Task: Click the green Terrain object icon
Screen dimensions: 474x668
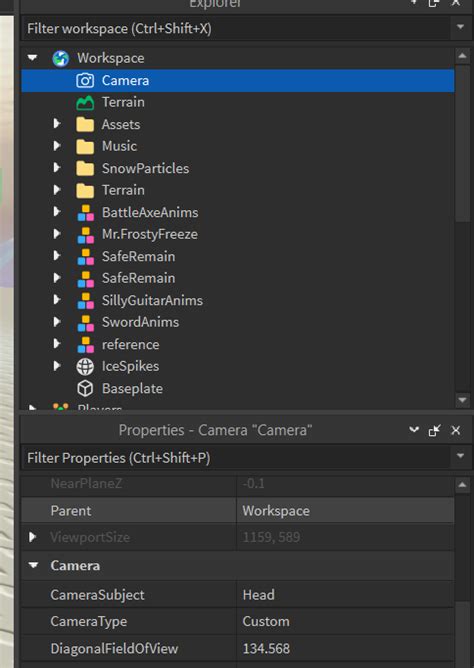Action: click(85, 103)
